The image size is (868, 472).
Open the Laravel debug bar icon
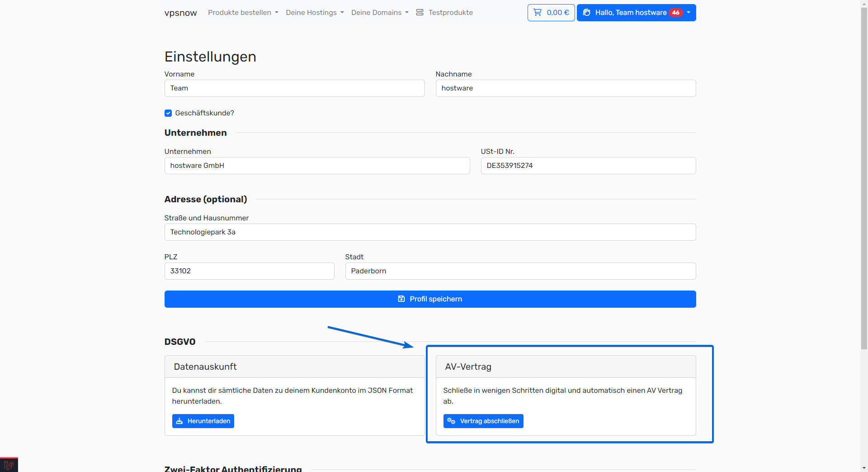[9, 465]
